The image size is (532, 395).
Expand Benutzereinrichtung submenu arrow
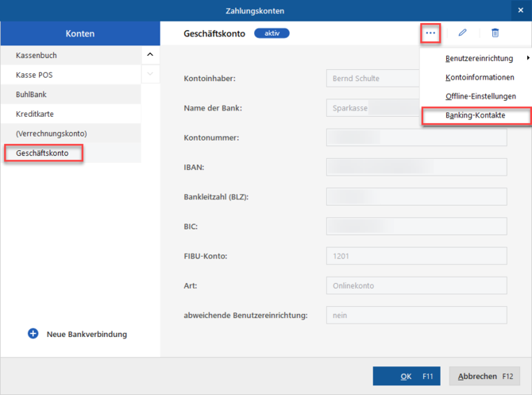(x=528, y=58)
